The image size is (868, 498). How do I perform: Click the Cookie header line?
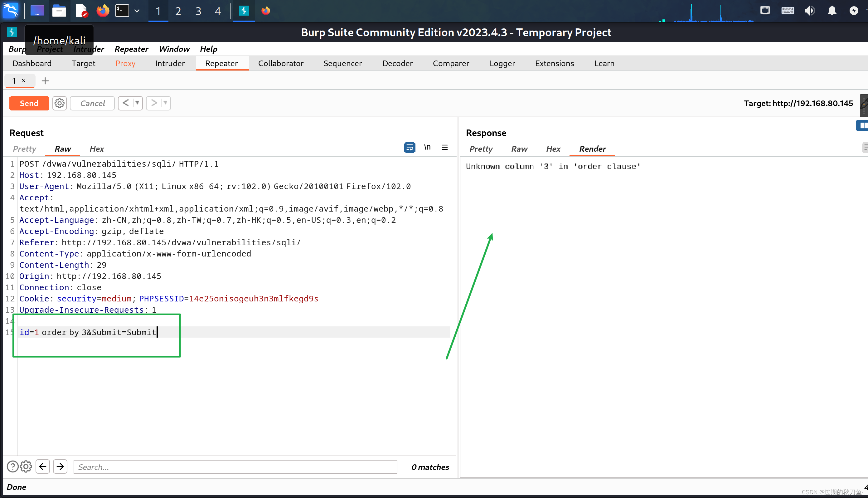coord(168,299)
